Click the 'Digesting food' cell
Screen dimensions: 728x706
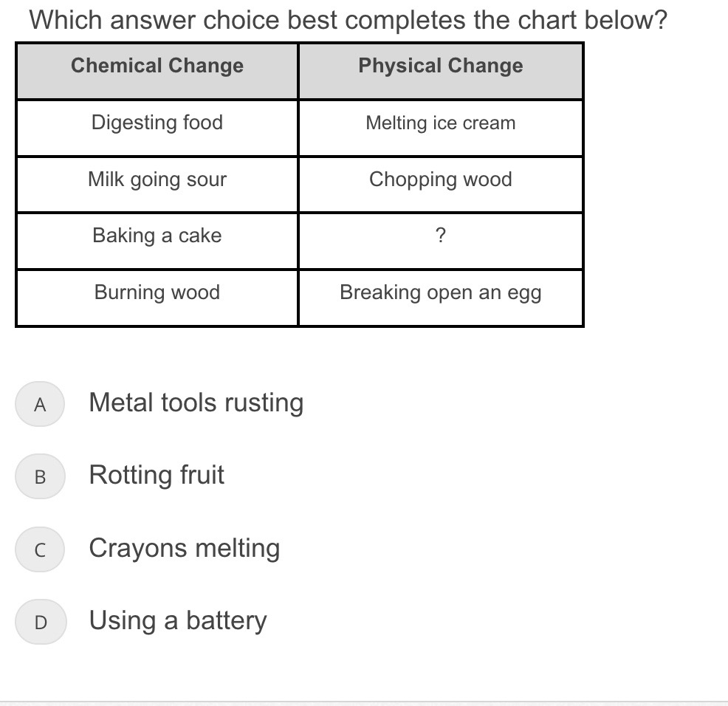point(157,128)
